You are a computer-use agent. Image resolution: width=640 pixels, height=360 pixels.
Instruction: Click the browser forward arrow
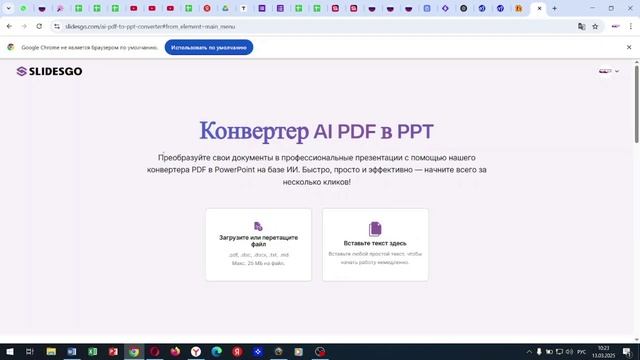click(24, 27)
